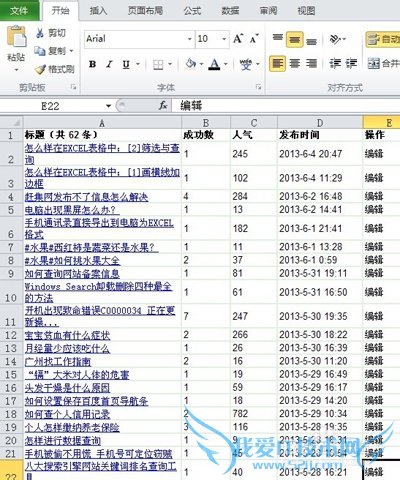Click the Select All corner button
Image resolution: width=400 pixels, height=480 pixels.
point(11,122)
